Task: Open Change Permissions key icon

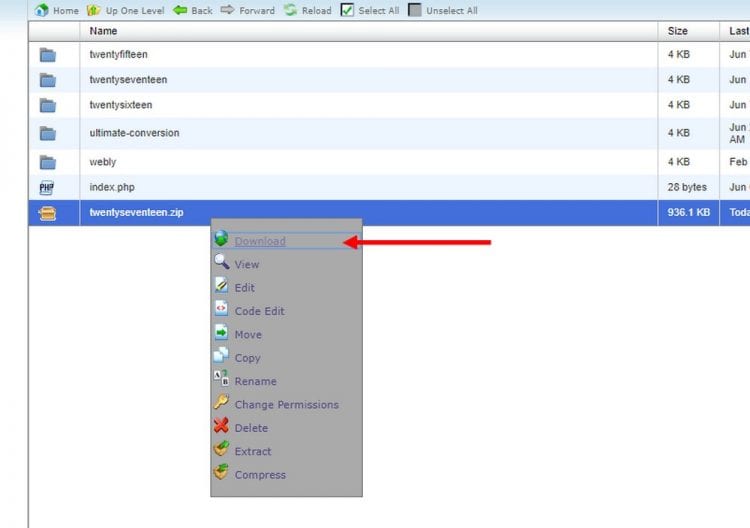Action: (221, 404)
